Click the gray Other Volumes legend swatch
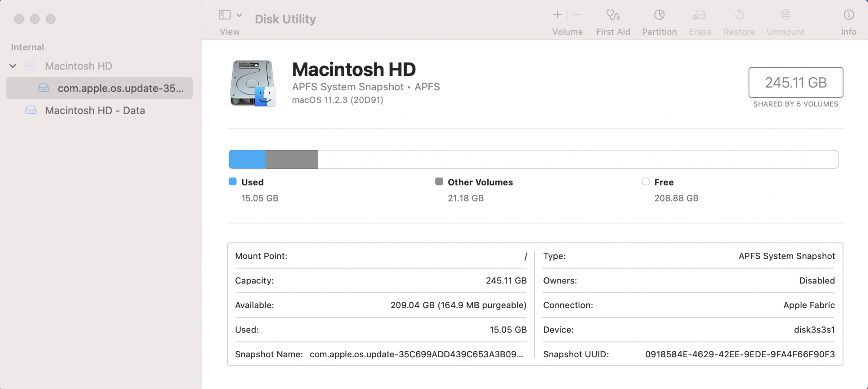This screenshot has width=868, height=389. (439, 181)
